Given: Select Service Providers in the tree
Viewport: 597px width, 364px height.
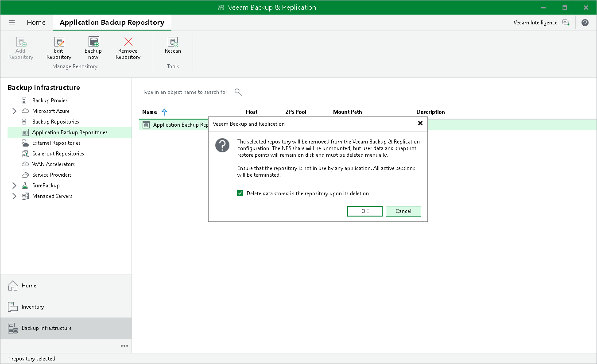Looking at the screenshot, I should pyautogui.click(x=52, y=175).
